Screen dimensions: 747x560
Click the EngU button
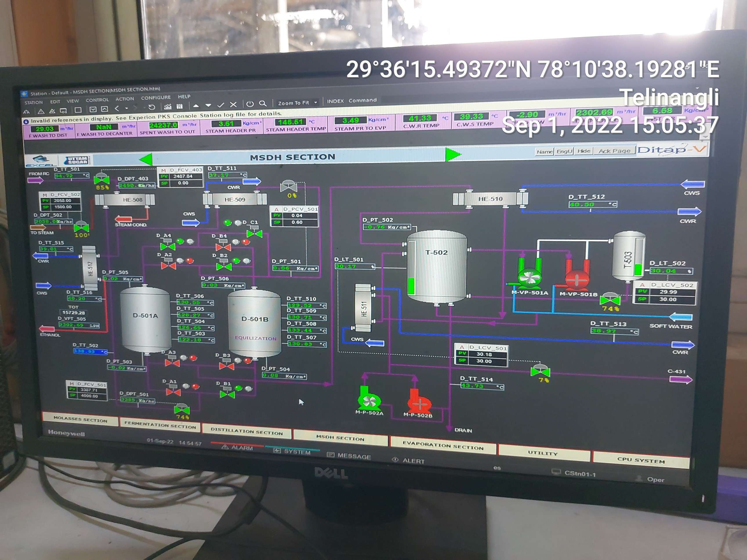[x=564, y=151]
